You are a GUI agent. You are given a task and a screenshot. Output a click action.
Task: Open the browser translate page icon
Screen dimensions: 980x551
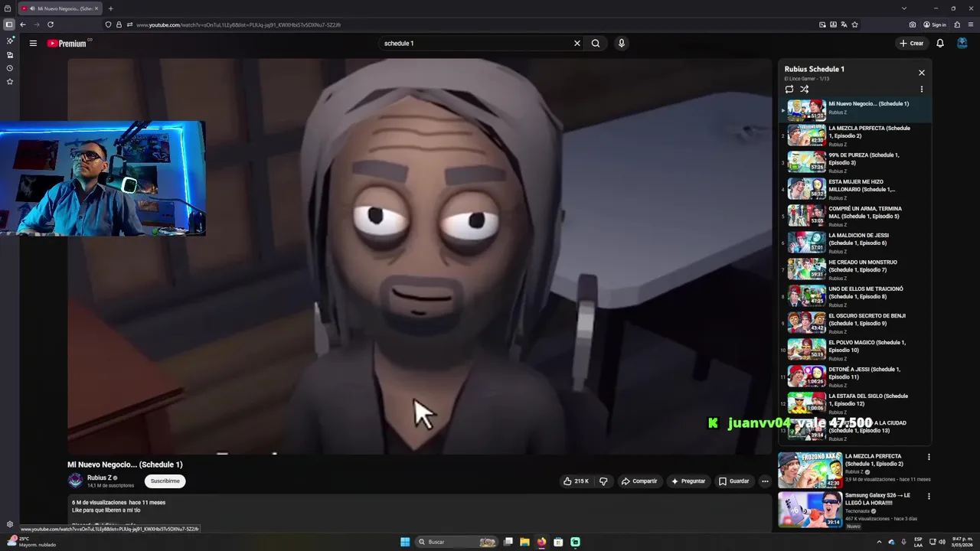tap(844, 24)
